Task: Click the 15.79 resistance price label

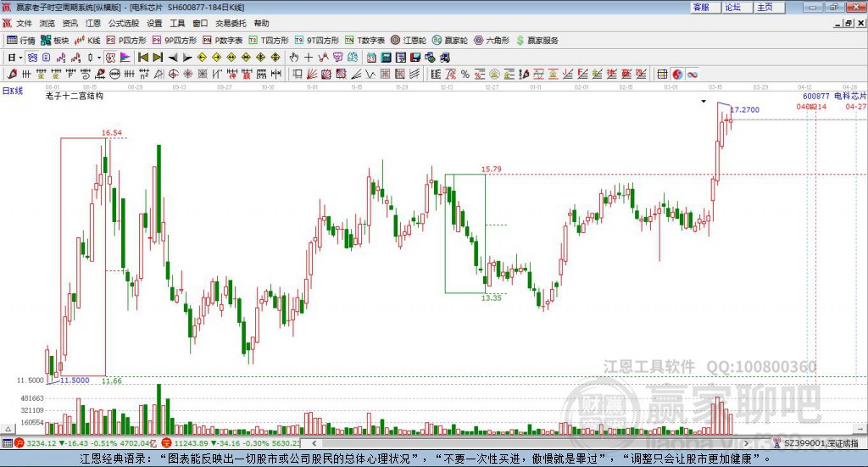Action: click(491, 170)
